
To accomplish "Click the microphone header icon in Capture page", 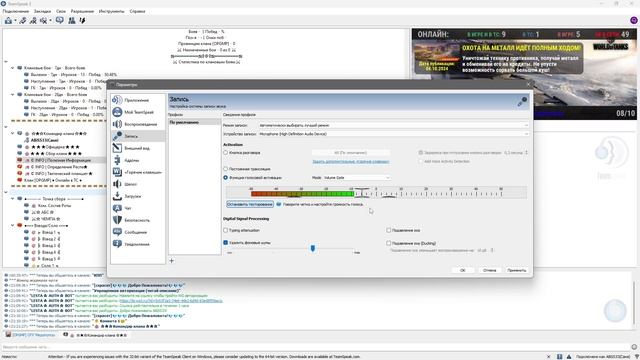I will click(x=522, y=102).
